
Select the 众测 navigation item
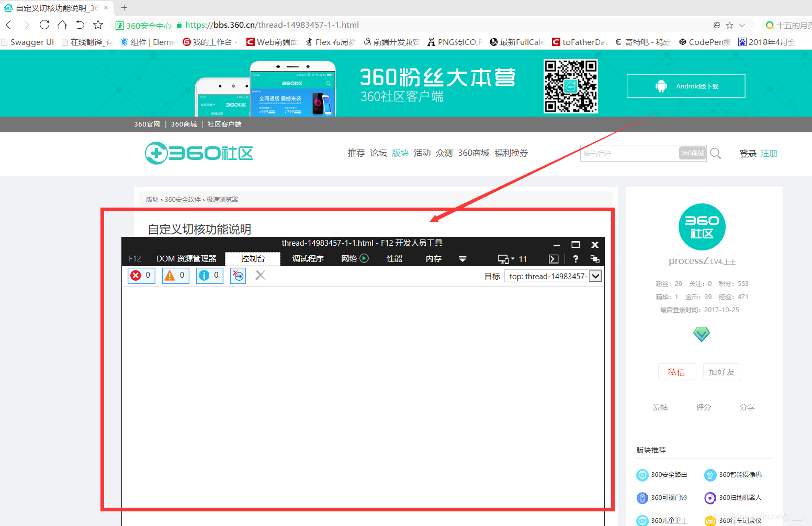click(x=444, y=153)
